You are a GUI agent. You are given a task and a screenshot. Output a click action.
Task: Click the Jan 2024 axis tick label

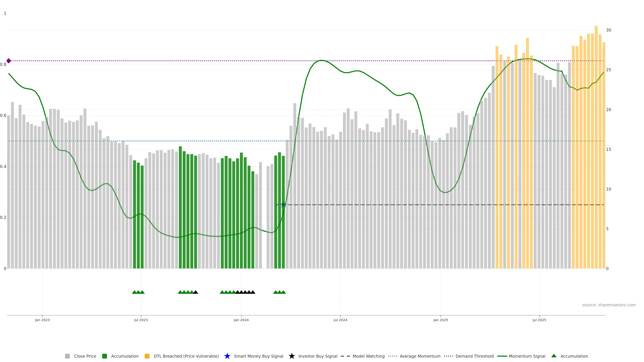[241, 320]
